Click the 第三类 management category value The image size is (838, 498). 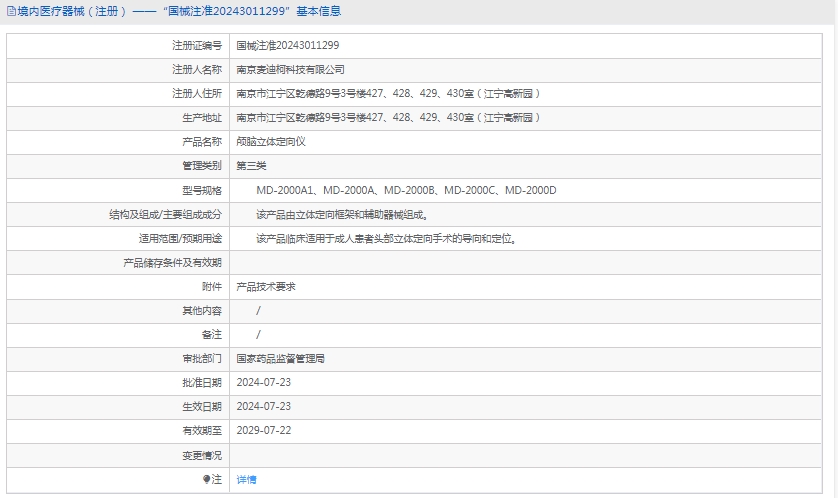251,166
